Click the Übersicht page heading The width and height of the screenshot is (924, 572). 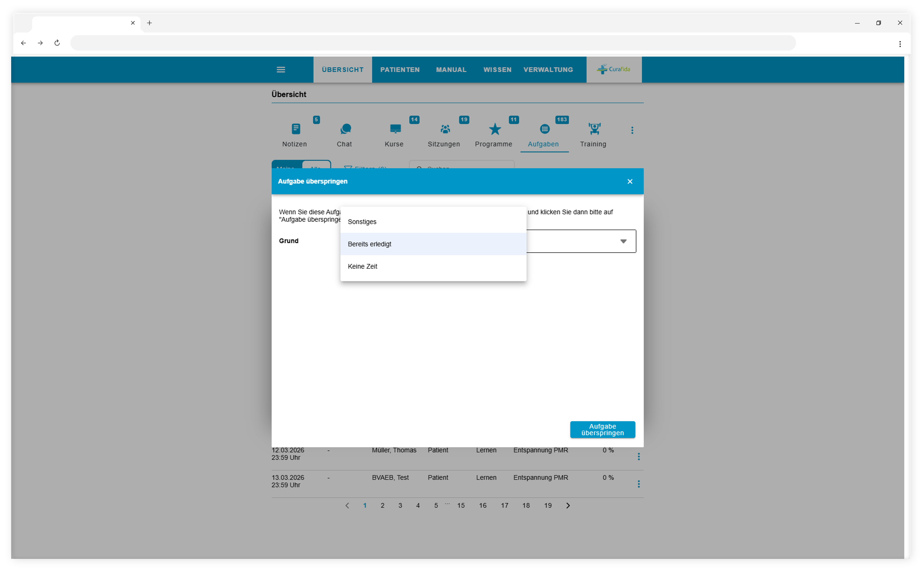tap(289, 94)
